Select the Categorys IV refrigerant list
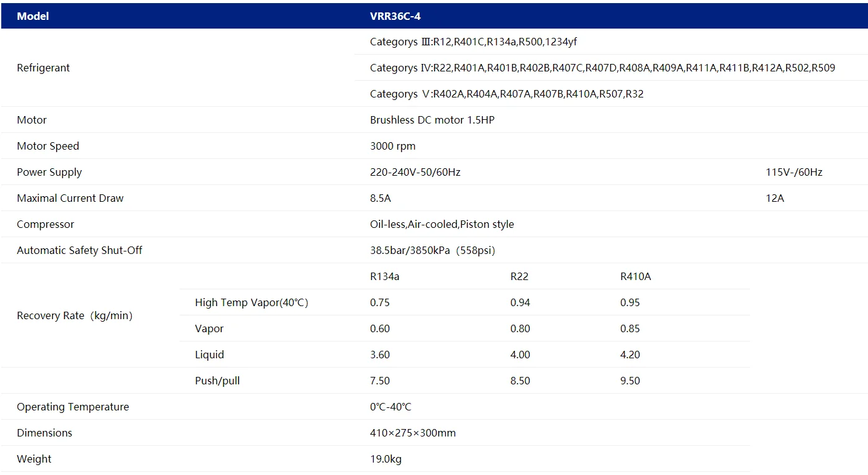 (x=602, y=68)
